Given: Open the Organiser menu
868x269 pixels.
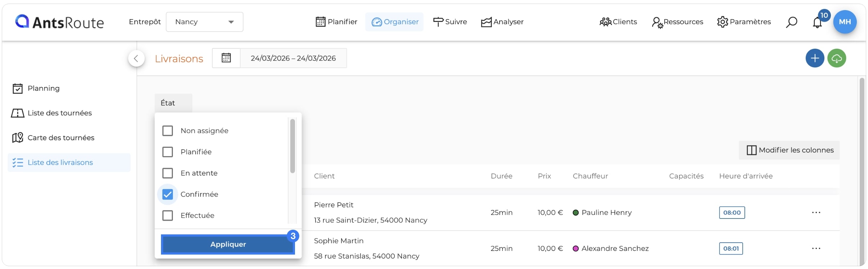Looking at the screenshot, I should tap(395, 22).
